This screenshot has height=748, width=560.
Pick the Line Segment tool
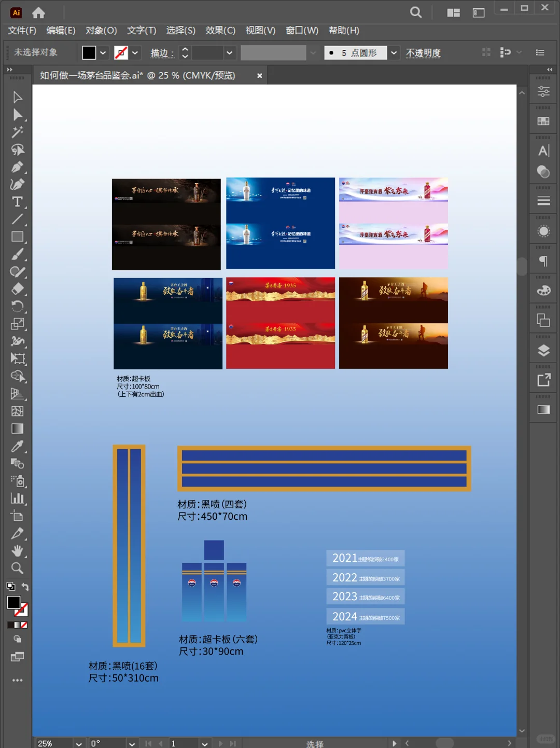pyautogui.click(x=18, y=219)
